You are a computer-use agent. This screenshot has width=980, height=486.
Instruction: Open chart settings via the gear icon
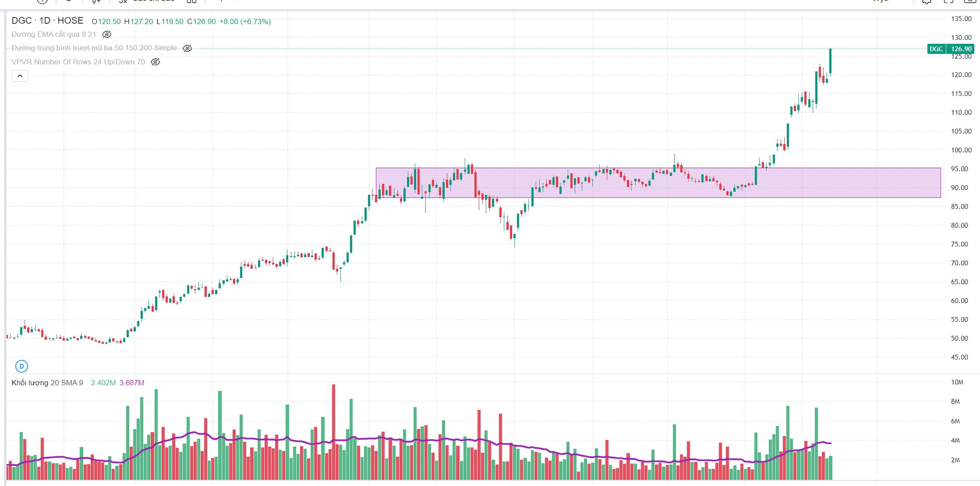pos(927,1)
